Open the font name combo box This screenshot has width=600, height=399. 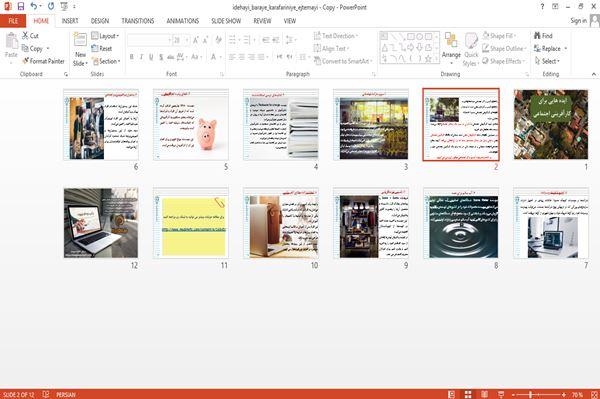pos(149,40)
